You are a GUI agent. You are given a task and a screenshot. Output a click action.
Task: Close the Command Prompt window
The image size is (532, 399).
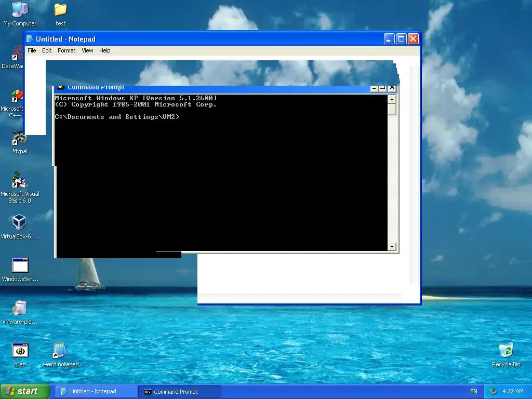tap(392, 88)
